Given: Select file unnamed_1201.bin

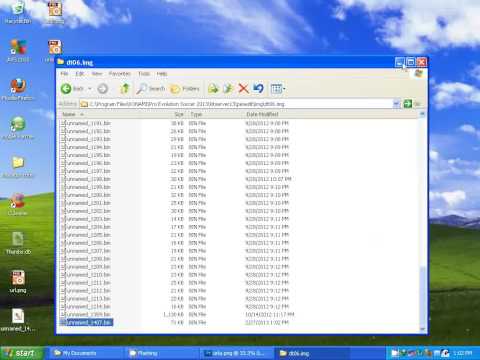Looking at the screenshot, I should point(86,203).
